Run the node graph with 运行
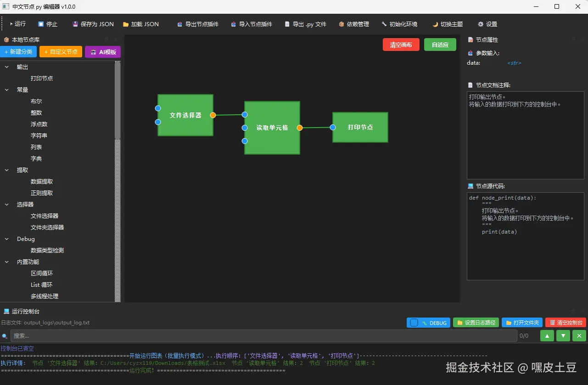 (x=18, y=24)
